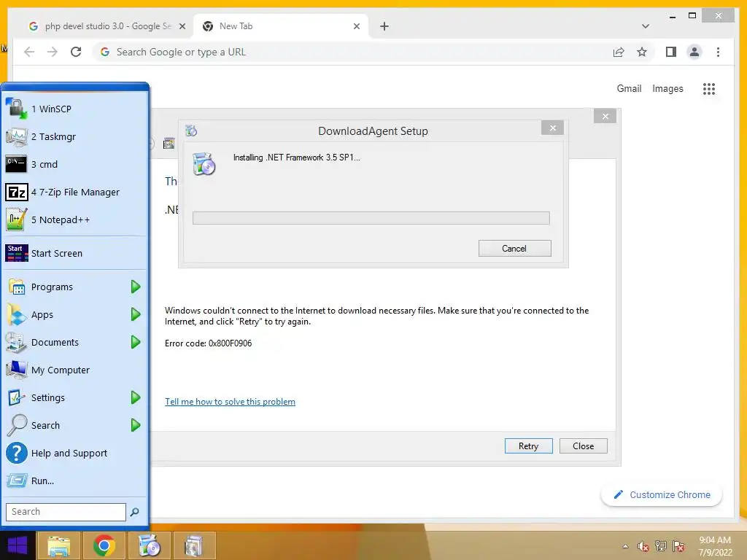Close the php devel studio tab
The image size is (747, 560).
click(182, 26)
